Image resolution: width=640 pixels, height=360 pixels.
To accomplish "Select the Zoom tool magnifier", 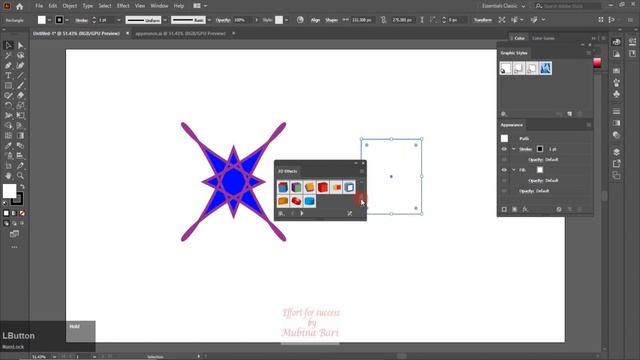I will click(20, 176).
